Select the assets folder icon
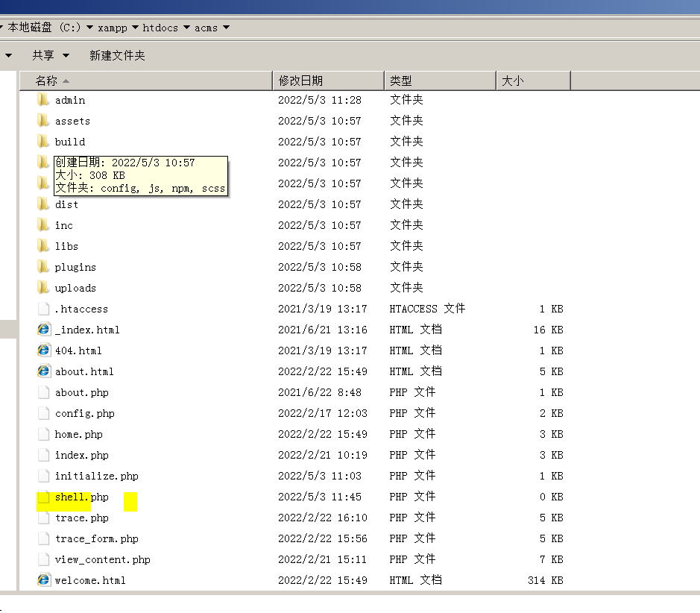The width and height of the screenshot is (700, 613). 43,121
